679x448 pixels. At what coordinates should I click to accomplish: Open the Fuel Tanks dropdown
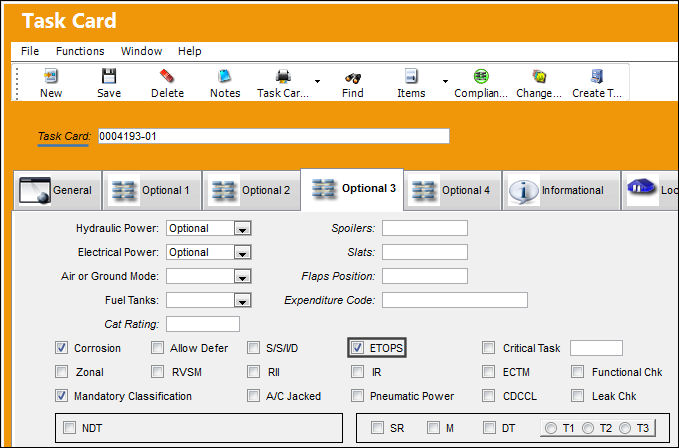242,300
